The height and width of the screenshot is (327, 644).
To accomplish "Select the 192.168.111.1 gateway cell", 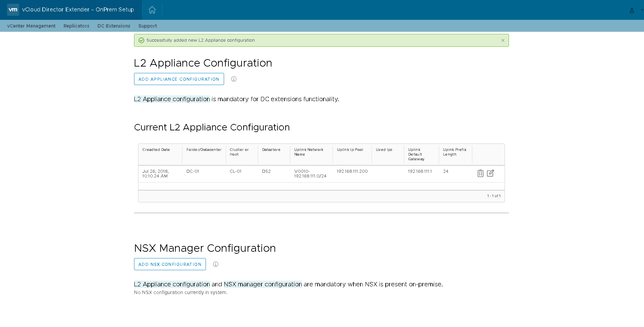I will (420, 171).
